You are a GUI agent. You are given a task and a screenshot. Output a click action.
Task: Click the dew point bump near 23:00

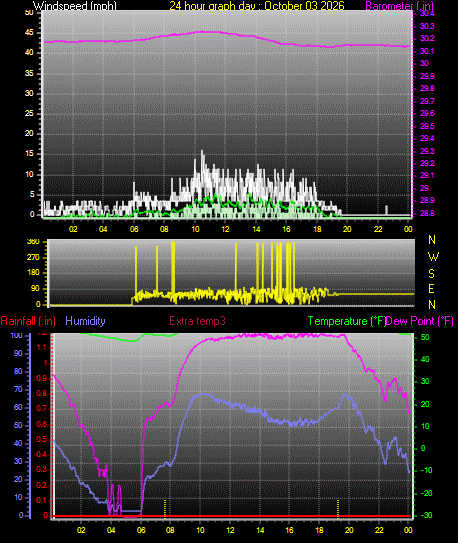pos(394,380)
